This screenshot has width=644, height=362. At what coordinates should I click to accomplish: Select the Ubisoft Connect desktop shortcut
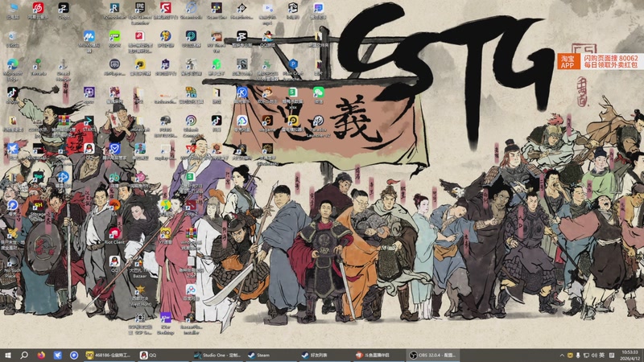tap(191, 125)
